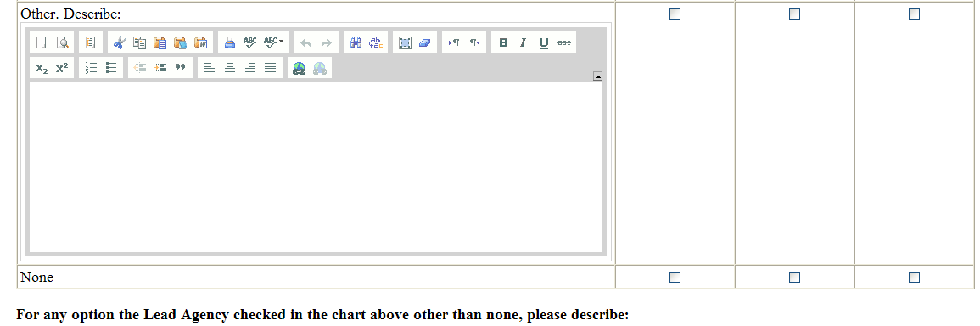This screenshot has height=326, width=980.
Task: Click the Underline button
Action: [544, 42]
